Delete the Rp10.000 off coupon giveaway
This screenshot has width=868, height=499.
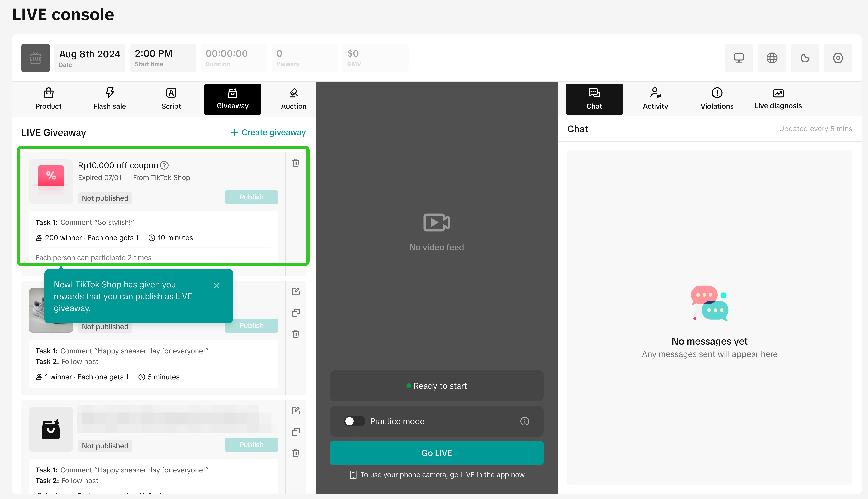click(x=296, y=163)
